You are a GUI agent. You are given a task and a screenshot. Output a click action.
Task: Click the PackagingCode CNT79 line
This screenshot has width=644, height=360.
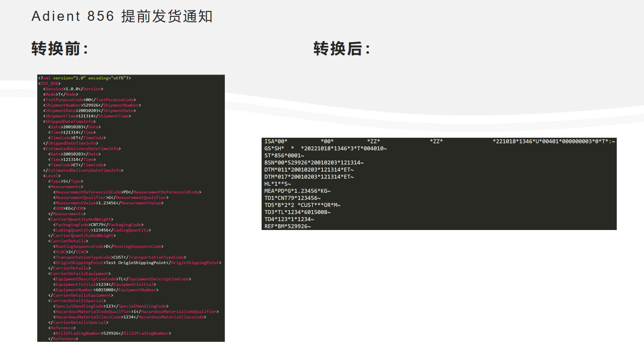99,225
